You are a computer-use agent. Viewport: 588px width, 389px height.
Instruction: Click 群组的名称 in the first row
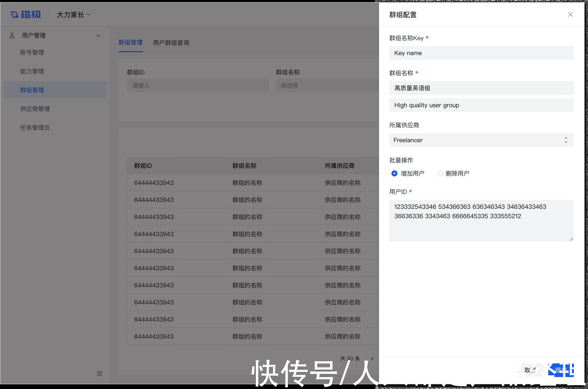[247, 183]
